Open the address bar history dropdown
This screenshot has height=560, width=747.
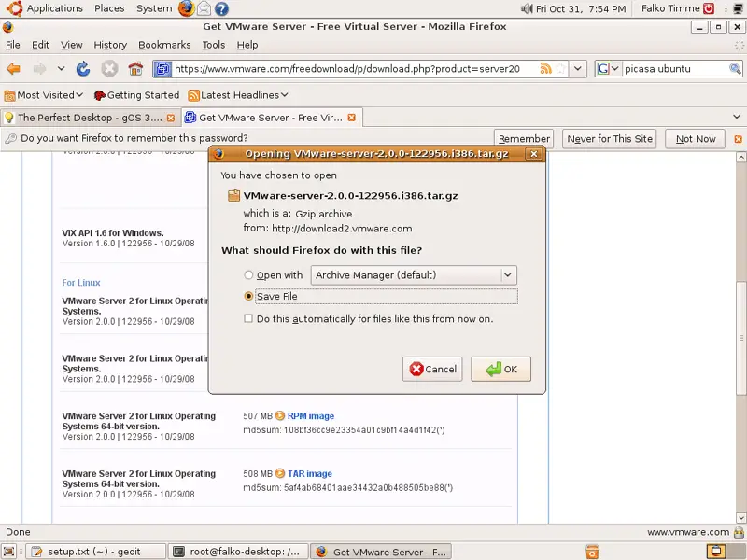click(x=577, y=68)
